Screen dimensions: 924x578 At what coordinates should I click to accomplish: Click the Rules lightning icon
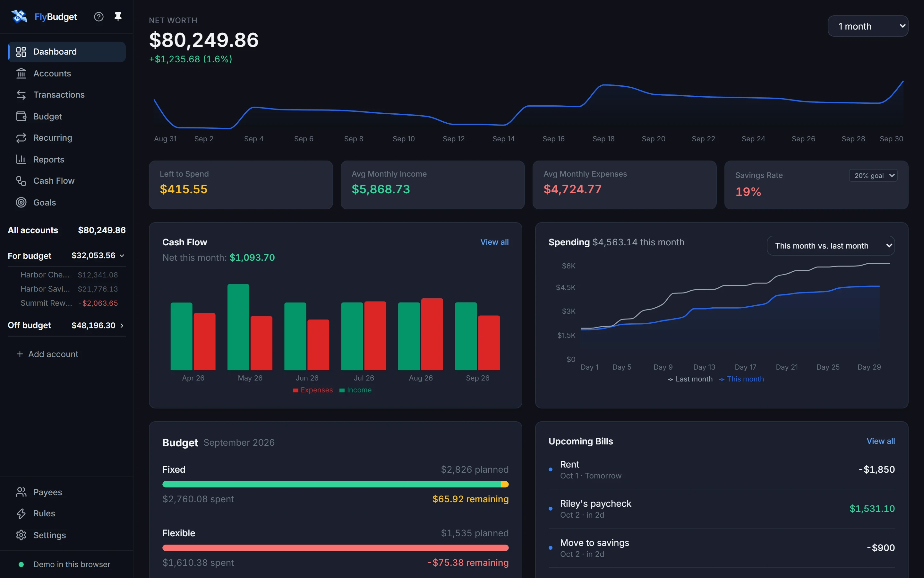point(21,513)
